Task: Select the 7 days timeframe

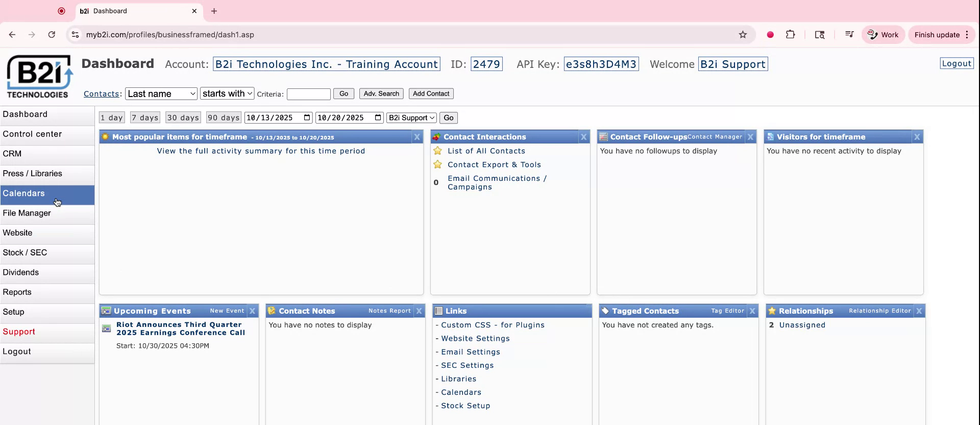Action: tap(145, 118)
